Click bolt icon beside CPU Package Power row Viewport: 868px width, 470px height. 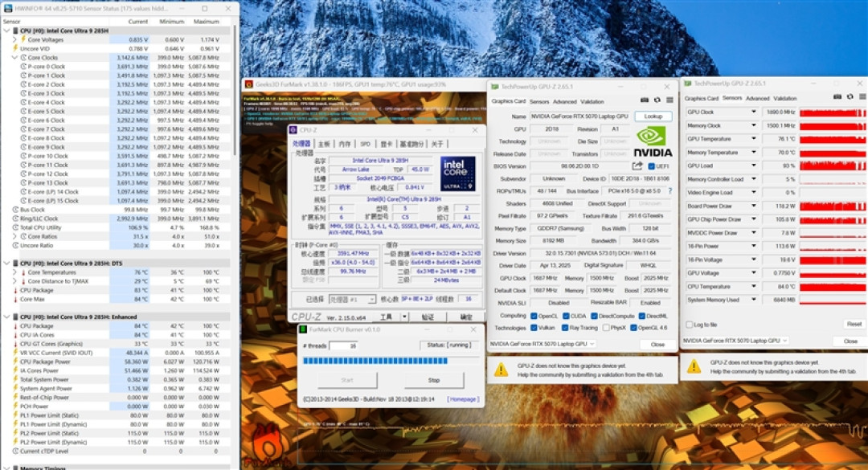[x=15, y=362]
